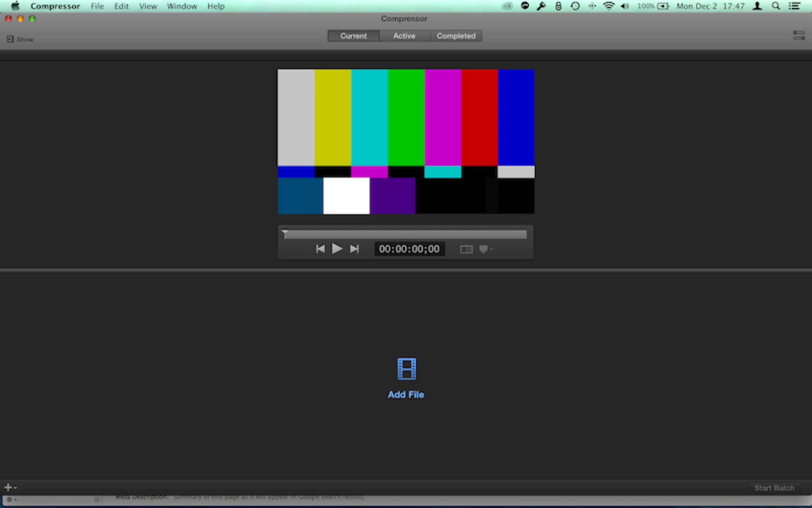Click the preview timeline scrubber bar
Viewport: 812px width, 508px height.
[406, 234]
